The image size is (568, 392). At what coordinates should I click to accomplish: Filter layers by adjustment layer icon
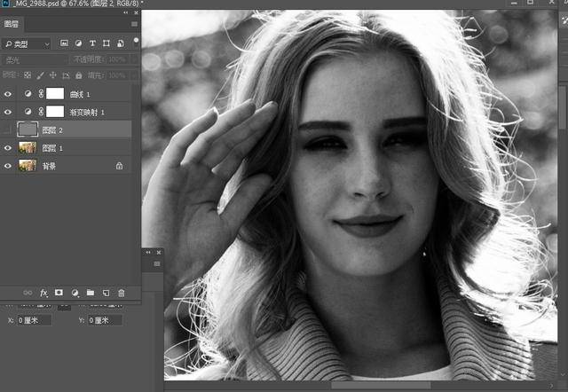[78, 43]
